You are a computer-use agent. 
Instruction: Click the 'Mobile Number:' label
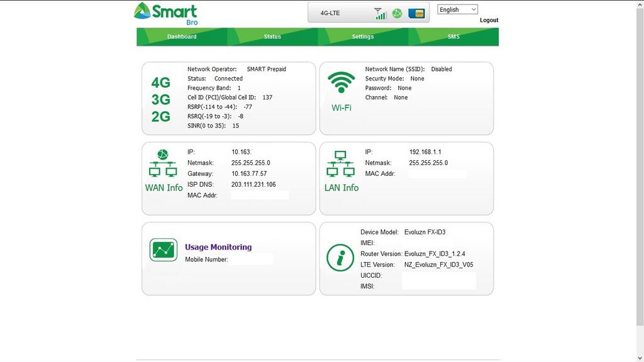206,260
